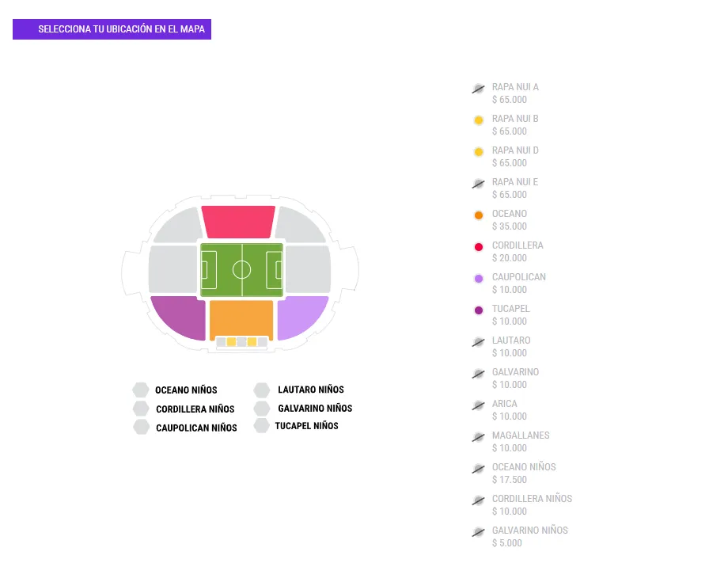
Task: Select the dark purple Tucapel hexagon icon
Action: click(478, 310)
